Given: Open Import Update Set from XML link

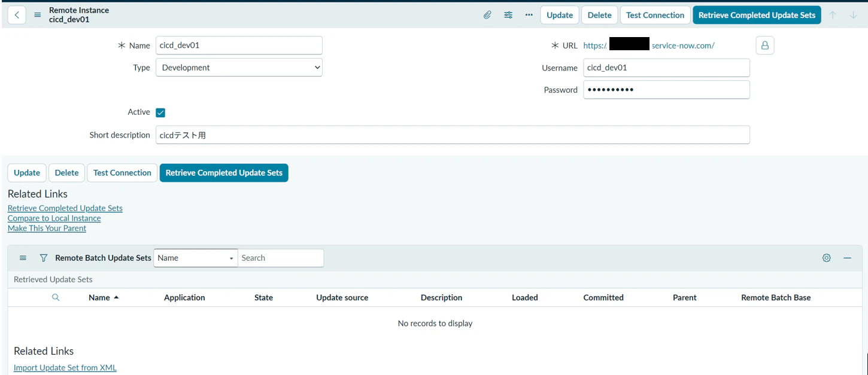Looking at the screenshot, I should click(65, 368).
